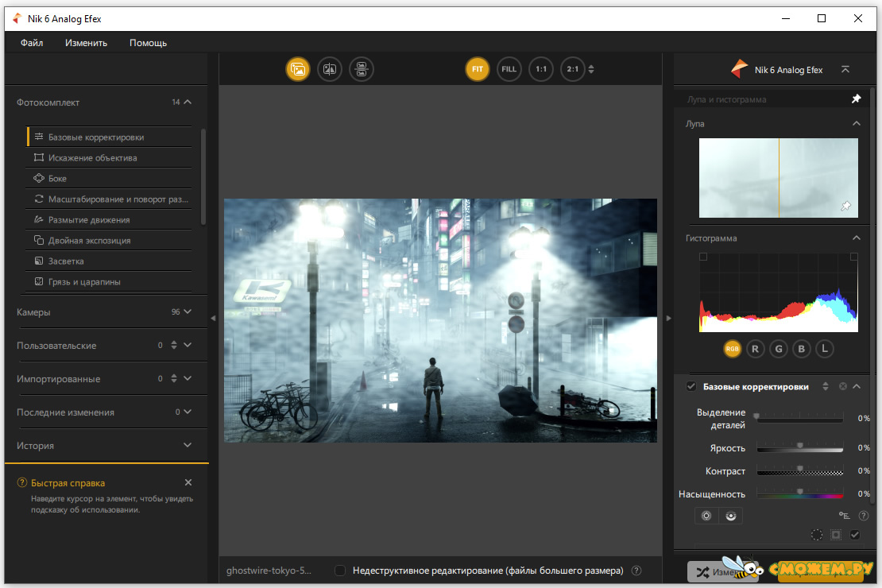Click the Засветка icon
The width and height of the screenshot is (882, 588).
pyautogui.click(x=39, y=261)
